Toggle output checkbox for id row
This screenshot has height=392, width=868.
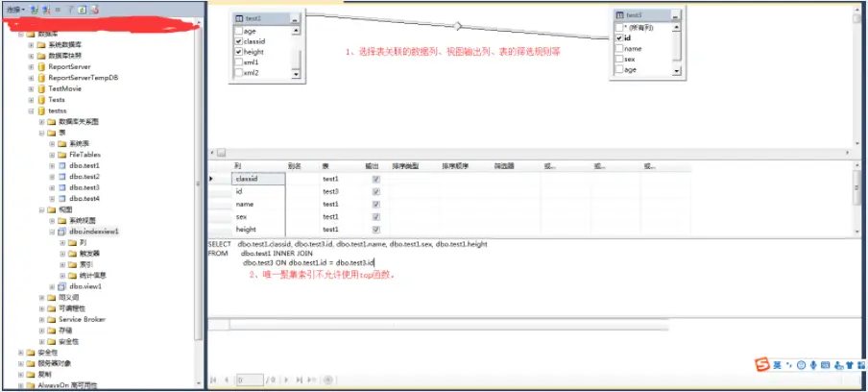tap(376, 191)
